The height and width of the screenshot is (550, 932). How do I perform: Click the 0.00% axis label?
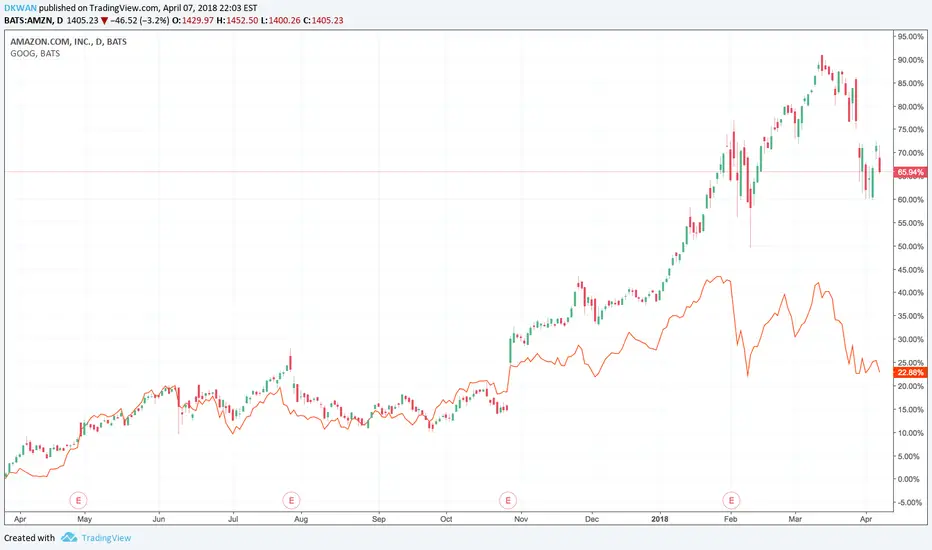[x=911, y=479]
